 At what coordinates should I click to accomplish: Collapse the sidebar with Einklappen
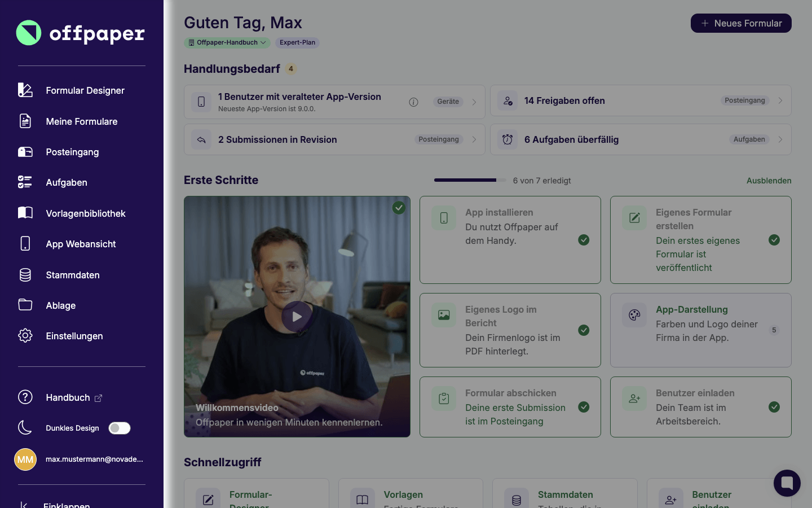[x=54, y=504]
